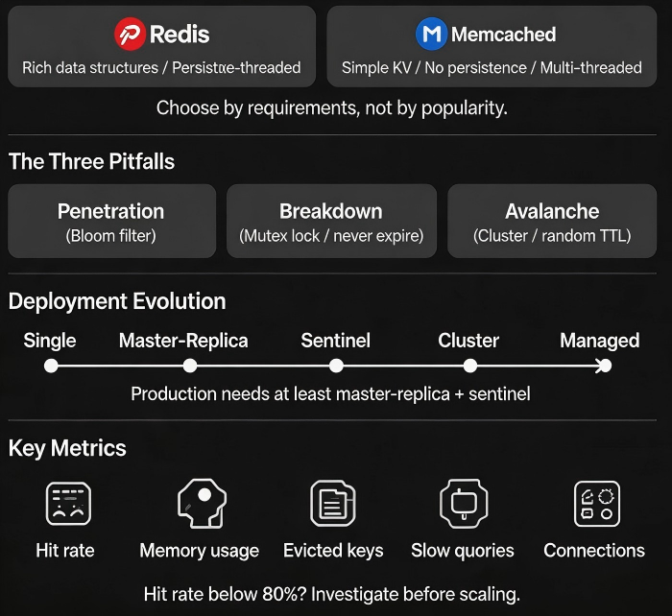Screen dimensions: 672x616
Task: Select the Penetration pitfall card
Action: (x=112, y=221)
